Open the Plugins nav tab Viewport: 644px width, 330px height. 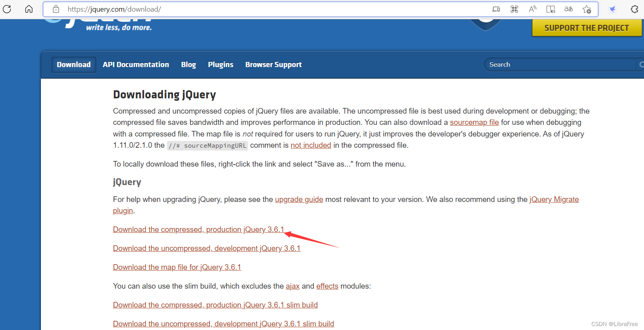click(x=221, y=65)
